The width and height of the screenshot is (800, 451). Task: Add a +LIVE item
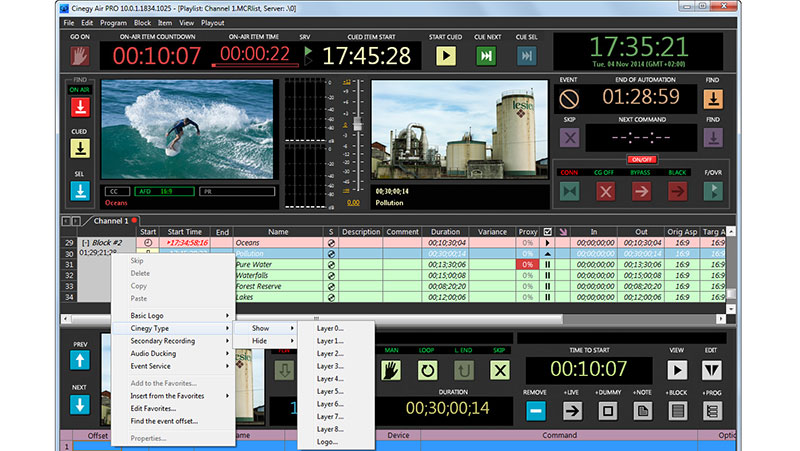click(x=572, y=411)
